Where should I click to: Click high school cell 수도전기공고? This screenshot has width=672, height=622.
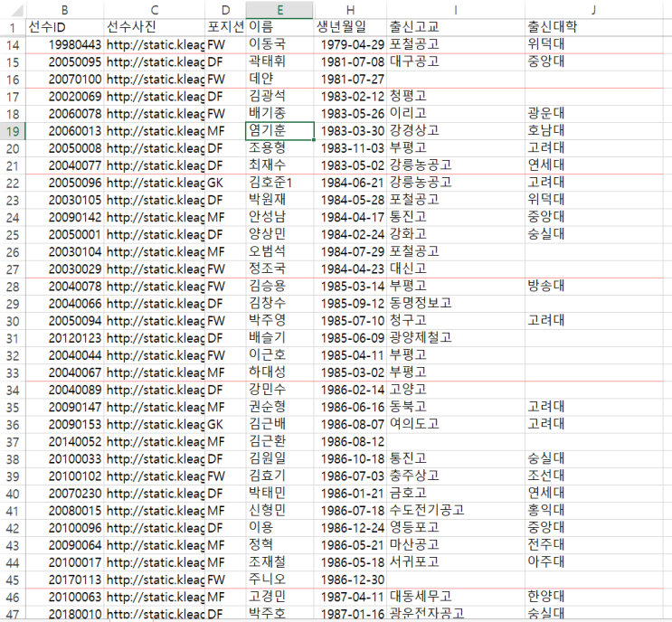[456, 511]
